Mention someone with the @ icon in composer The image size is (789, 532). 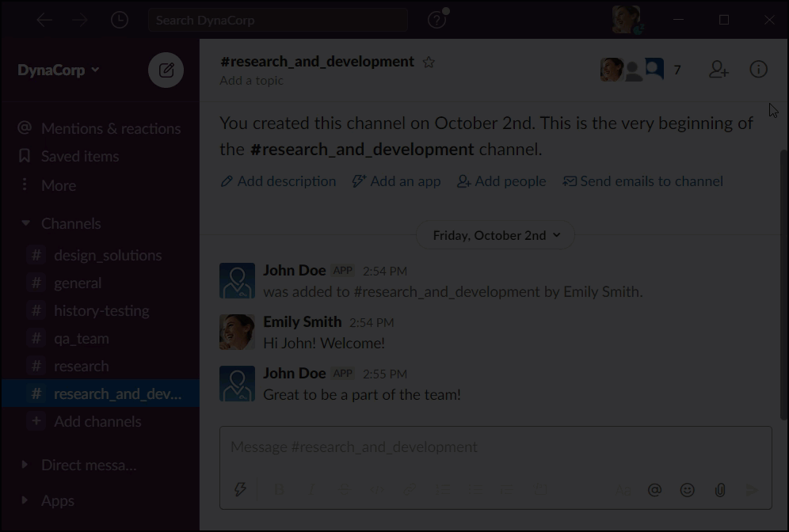[x=654, y=490]
